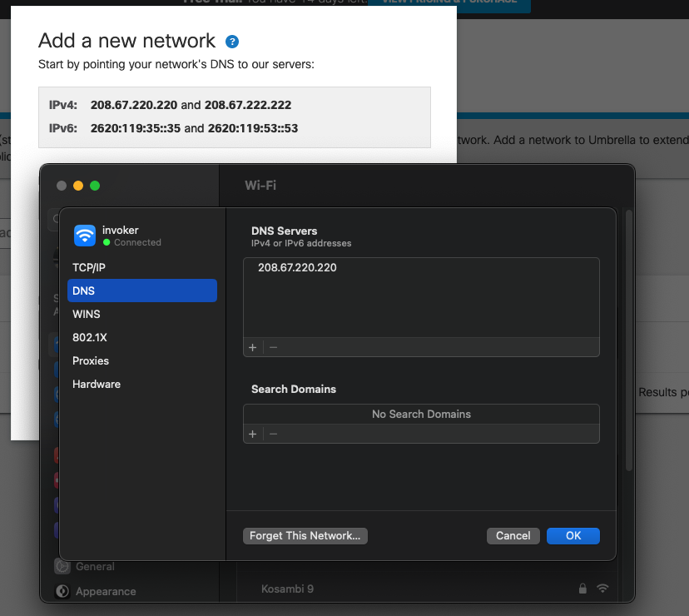
Task: Click the invoker Wi-Fi network icon
Action: pyautogui.click(x=85, y=236)
